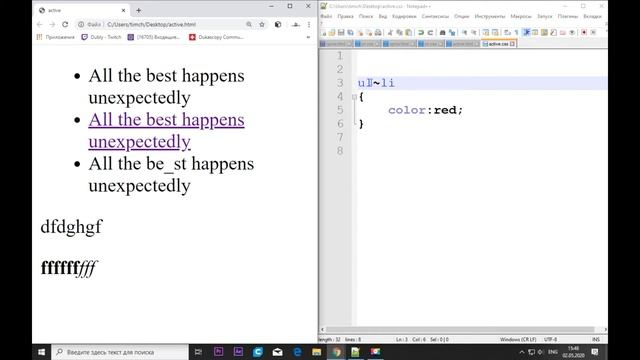Image resolution: width=640 pixels, height=360 pixels.
Task: Open Microsoft Edge from the taskbar
Action: (297, 352)
